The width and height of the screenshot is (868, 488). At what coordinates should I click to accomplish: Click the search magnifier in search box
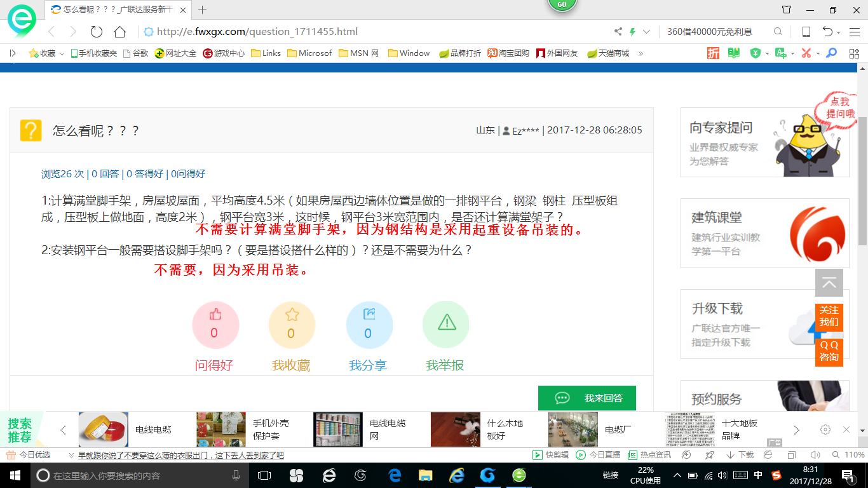[x=778, y=32]
